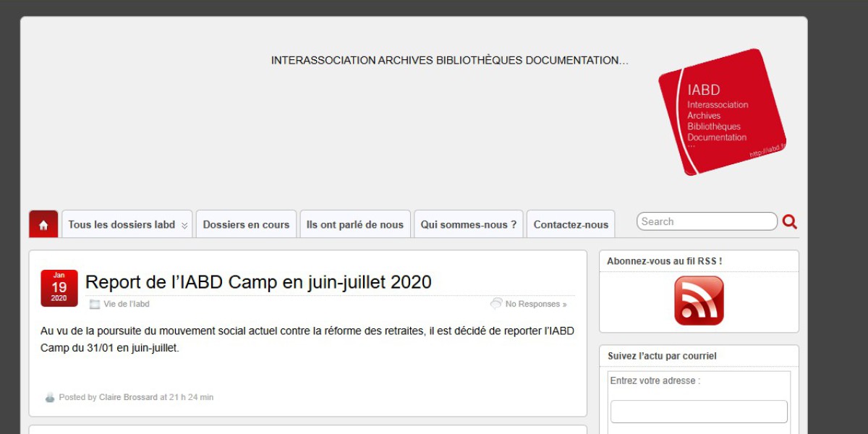Viewport: 868px width, 434px height.
Task: Open the Ils ont parlé de nous page
Action: pos(355,224)
